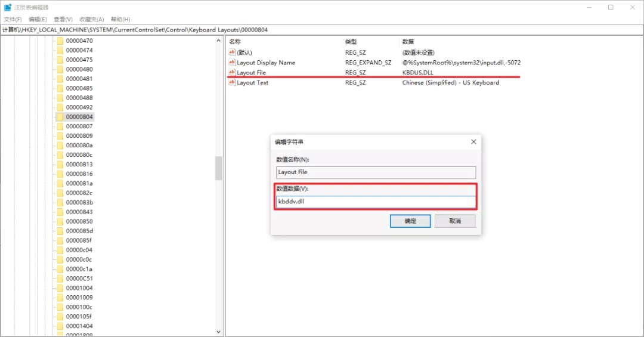
Task: Click 取消 to cancel the string edit
Action: (455, 221)
